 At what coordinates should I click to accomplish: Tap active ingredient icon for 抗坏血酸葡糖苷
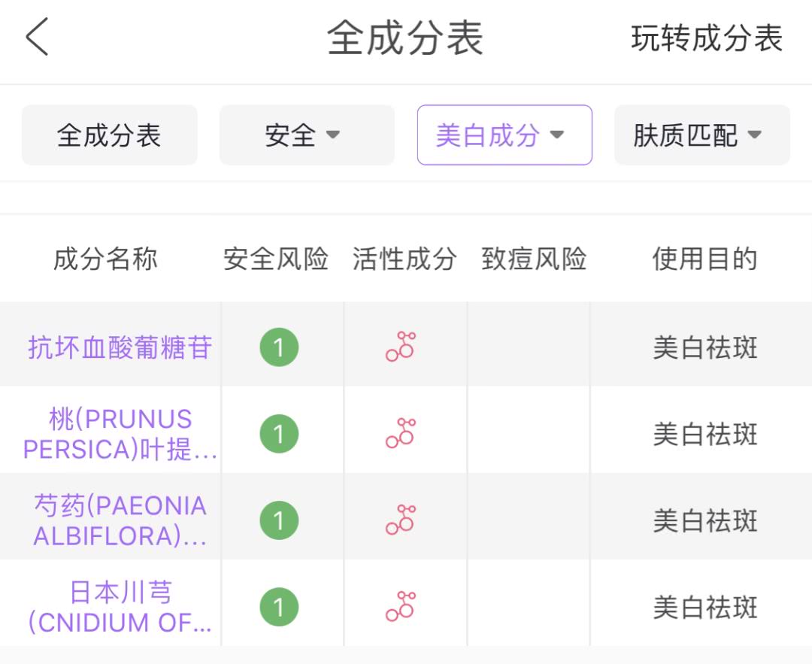[401, 347]
